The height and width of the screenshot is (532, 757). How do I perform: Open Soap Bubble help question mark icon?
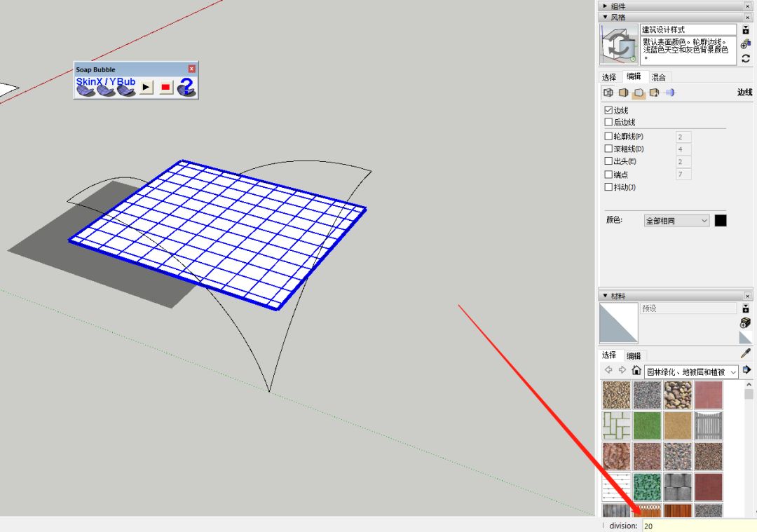click(186, 87)
